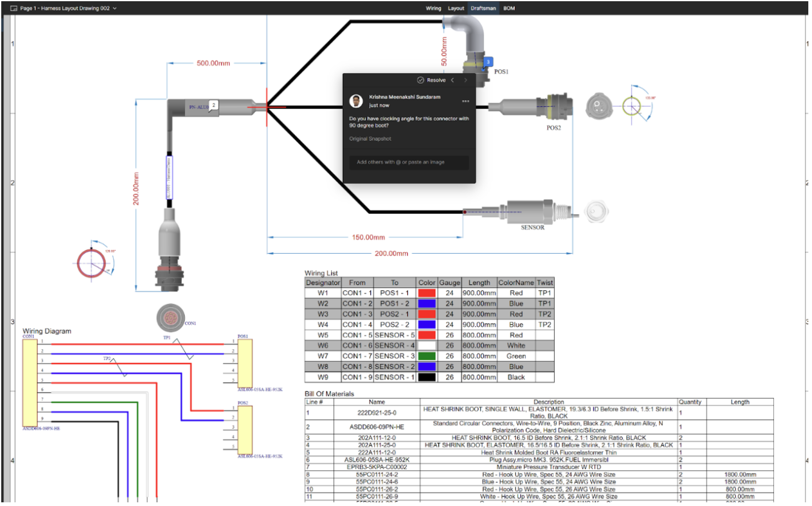Click the red color swatch in row W1

tap(426, 293)
